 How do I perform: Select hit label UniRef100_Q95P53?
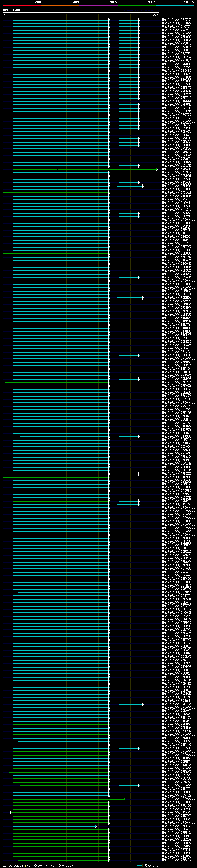(x=177, y=149)
